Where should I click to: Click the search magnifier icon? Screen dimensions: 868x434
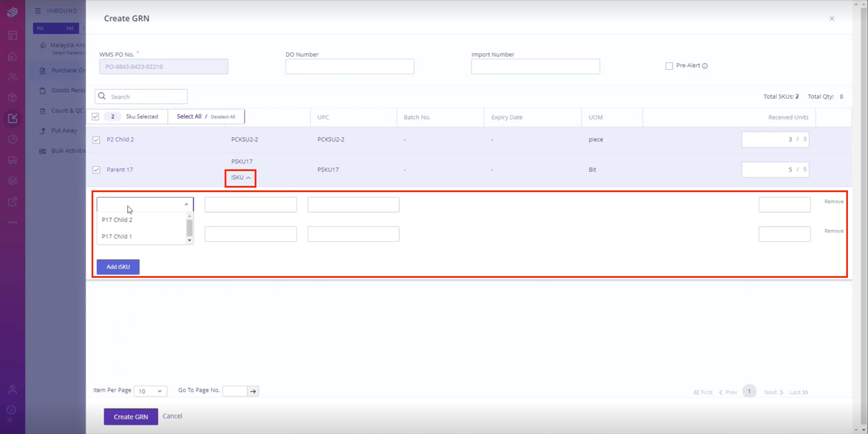pyautogui.click(x=102, y=96)
